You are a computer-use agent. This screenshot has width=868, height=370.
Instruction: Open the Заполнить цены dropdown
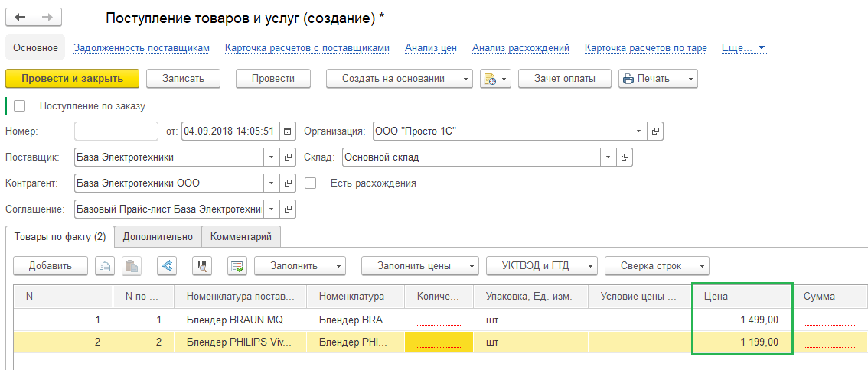point(420,266)
